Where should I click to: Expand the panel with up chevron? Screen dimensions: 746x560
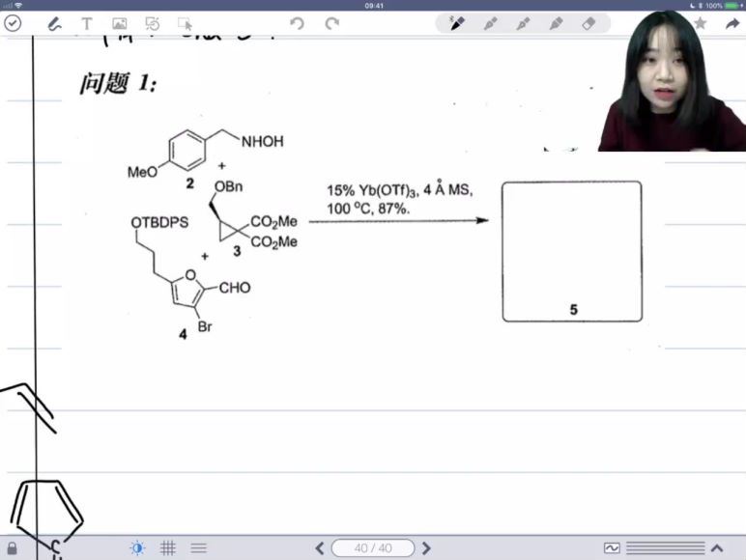(717, 548)
